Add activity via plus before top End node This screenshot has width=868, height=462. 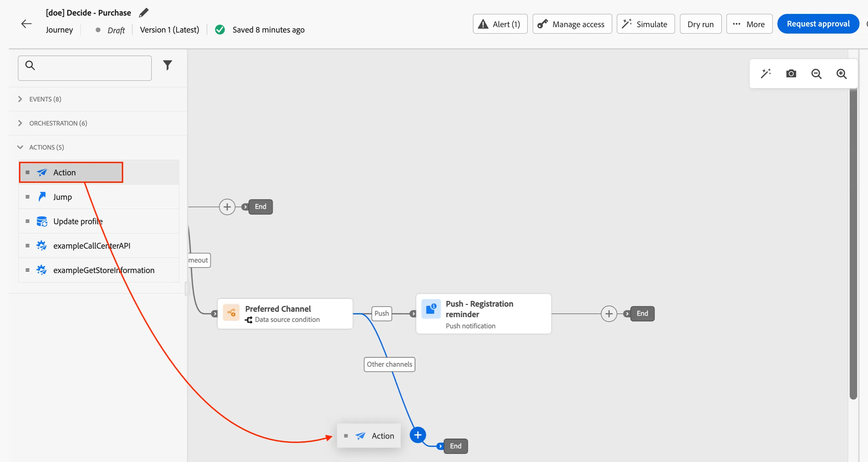(227, 207)
